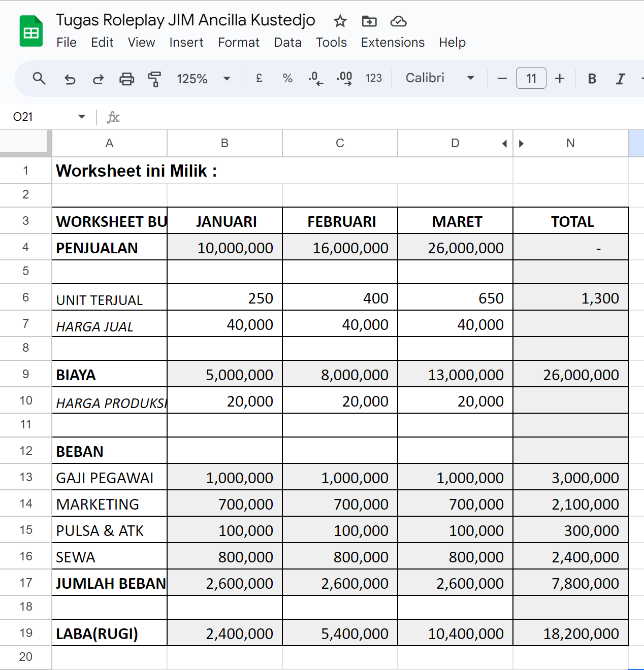Open the File menu
The width and height of the screenshot is (644, 670).
coord(67,43)
